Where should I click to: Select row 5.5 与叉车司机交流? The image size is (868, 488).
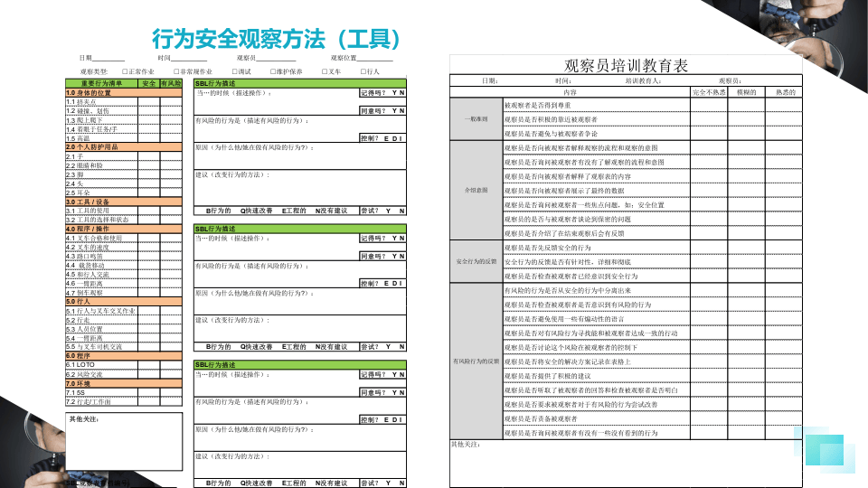pyautogui.click(x=124, y=347)
